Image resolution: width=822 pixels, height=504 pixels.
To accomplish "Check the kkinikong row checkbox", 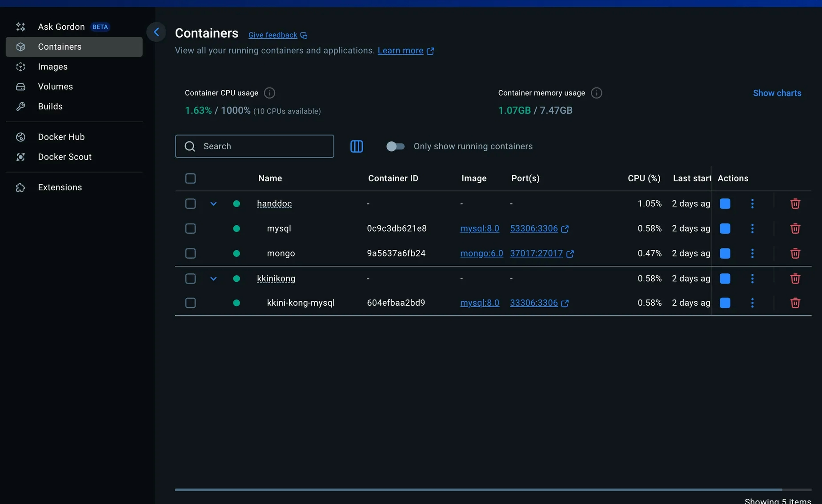I will 190,279.
